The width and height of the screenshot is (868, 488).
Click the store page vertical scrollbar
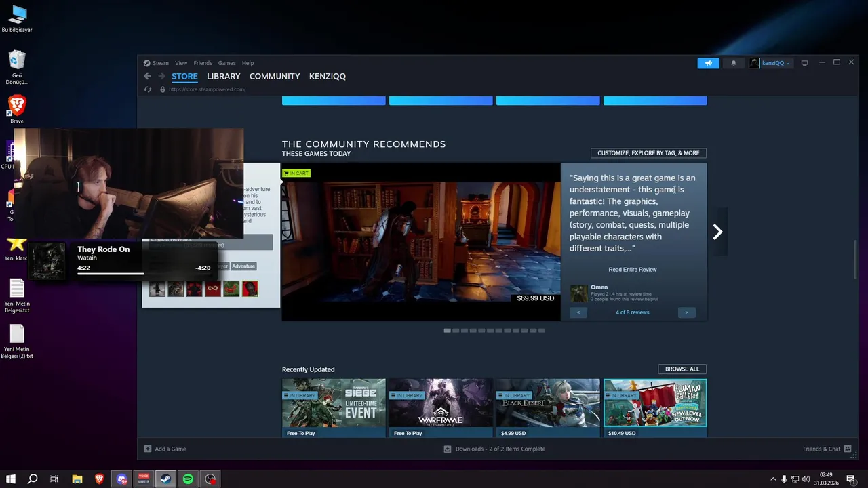coord(854,259)
